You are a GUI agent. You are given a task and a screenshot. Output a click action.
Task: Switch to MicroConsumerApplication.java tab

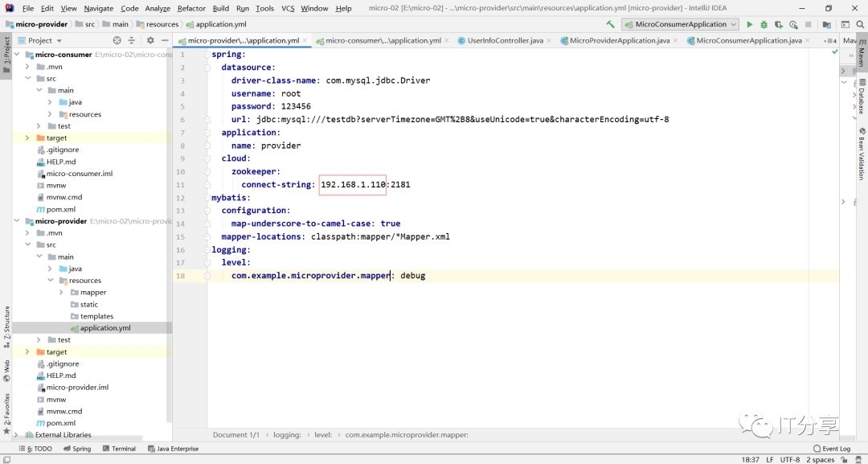click(x=748, y=40)
